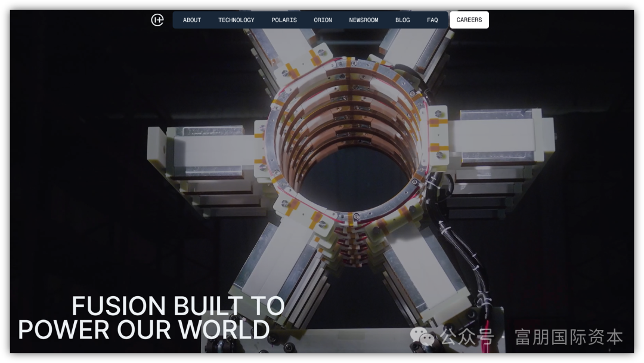Click the WeChat logo icon watermark
Viewport: 644px width, 363px height.
tap(422, 336)
